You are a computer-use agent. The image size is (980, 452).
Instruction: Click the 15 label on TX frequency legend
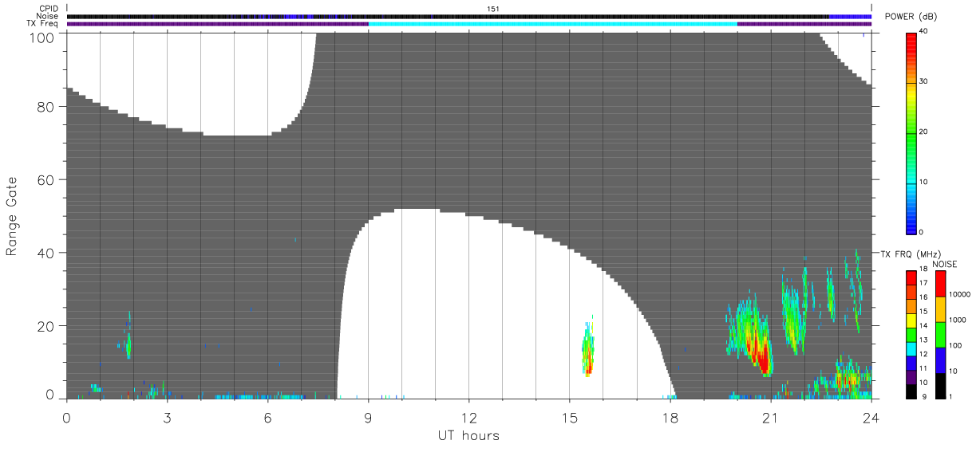[923, 312]
